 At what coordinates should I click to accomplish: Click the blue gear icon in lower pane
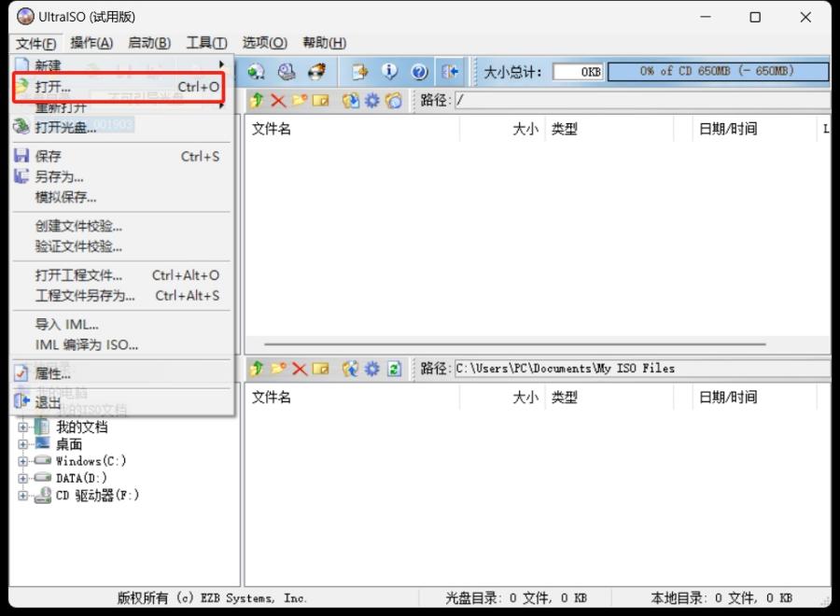pos(371,369)
